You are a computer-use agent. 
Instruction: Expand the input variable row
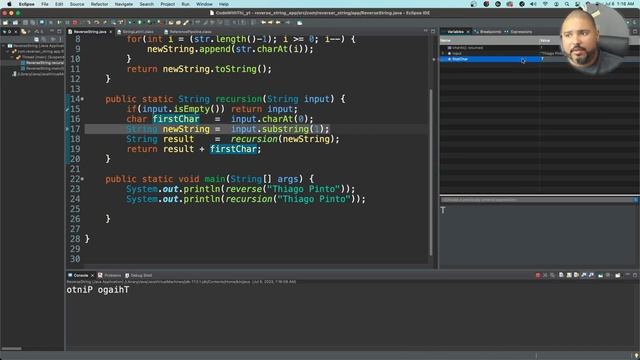pyautogui.click(x=444, y=53)
